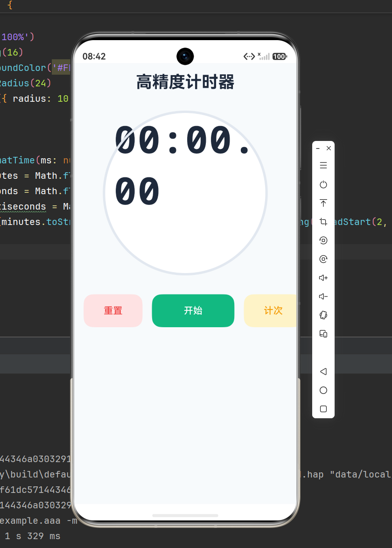Increase emulator volume with speaker plus icon
The image size is (392, 548).
coord(323,278)
